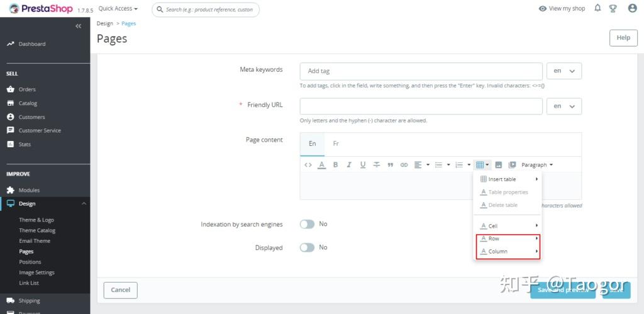
Task: Click the numbered list icon
Action: pos(459,165)
